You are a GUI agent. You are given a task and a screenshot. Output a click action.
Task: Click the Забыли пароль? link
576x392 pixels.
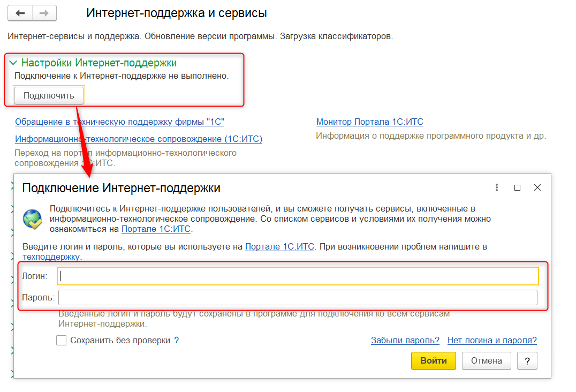click(x=405, y=340)
